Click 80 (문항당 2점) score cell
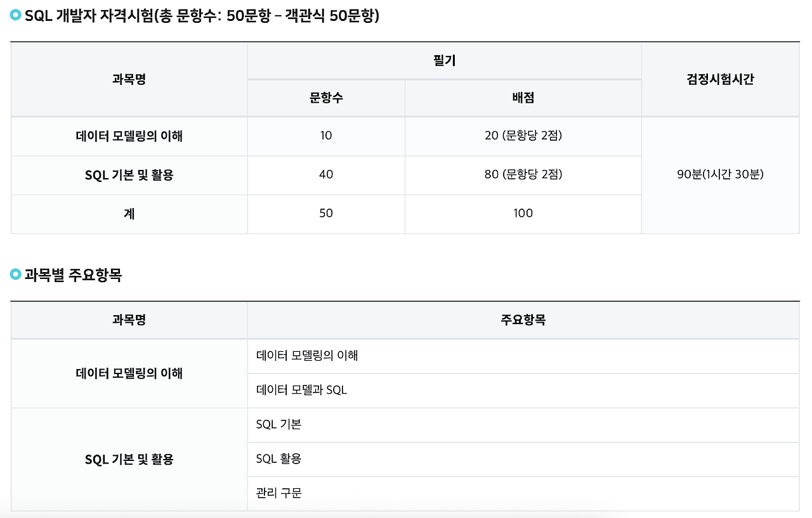The height and width of the screenshot is (518, 812). (523, 174)
